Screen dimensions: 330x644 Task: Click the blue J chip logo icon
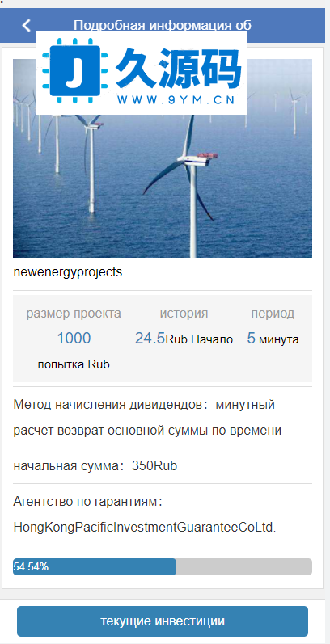[x=75, y=71]
